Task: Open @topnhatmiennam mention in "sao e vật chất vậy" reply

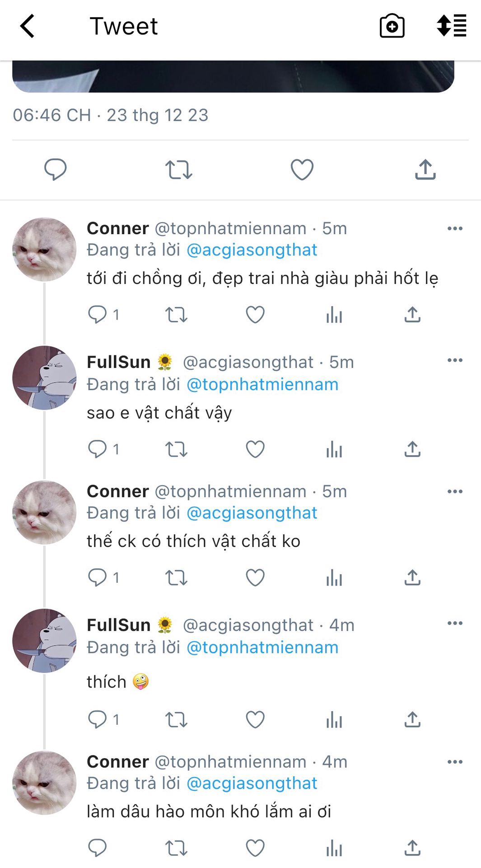Action: pyautogui.click(x=262, y=384)
